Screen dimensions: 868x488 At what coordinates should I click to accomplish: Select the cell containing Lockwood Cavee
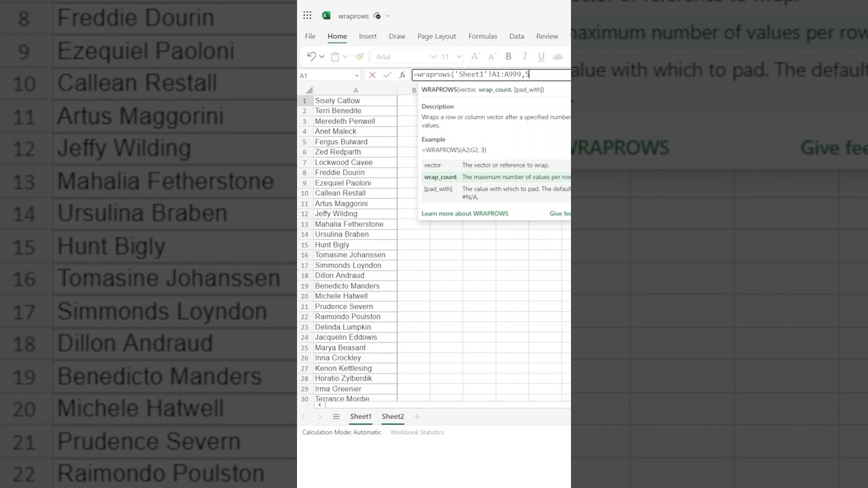coord(355,162)
